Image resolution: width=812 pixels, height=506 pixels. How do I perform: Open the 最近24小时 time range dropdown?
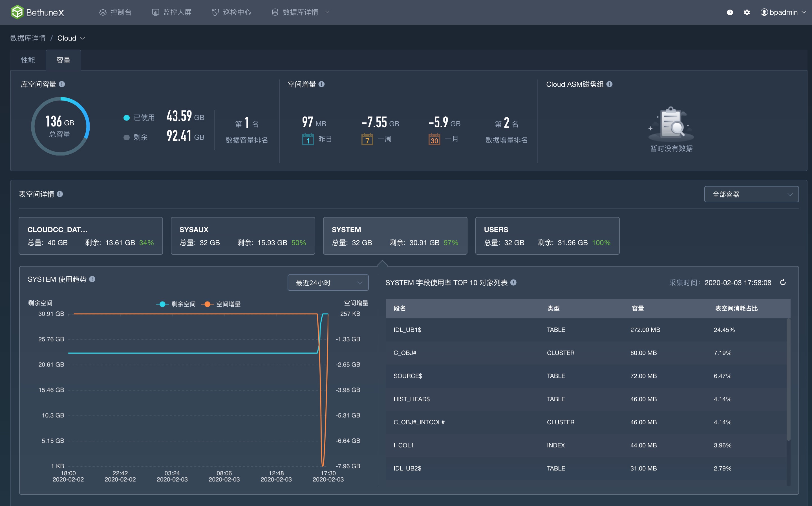328,283
